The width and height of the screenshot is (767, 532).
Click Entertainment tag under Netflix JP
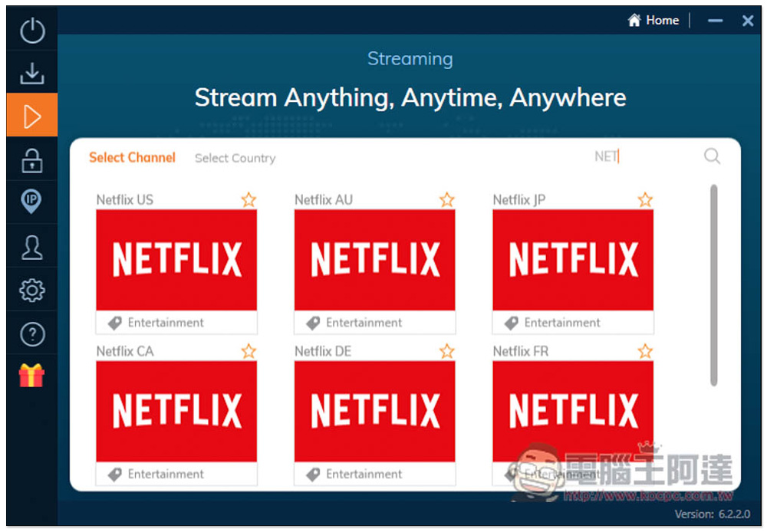point(552,323)
